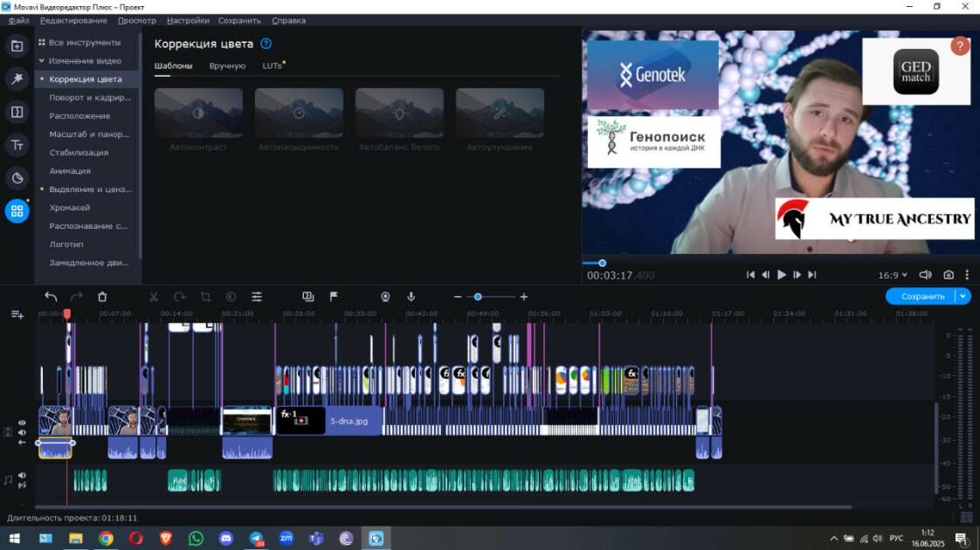Switch to the Вручную tab
Screen dimensions: 980x550
coord(227,65)
